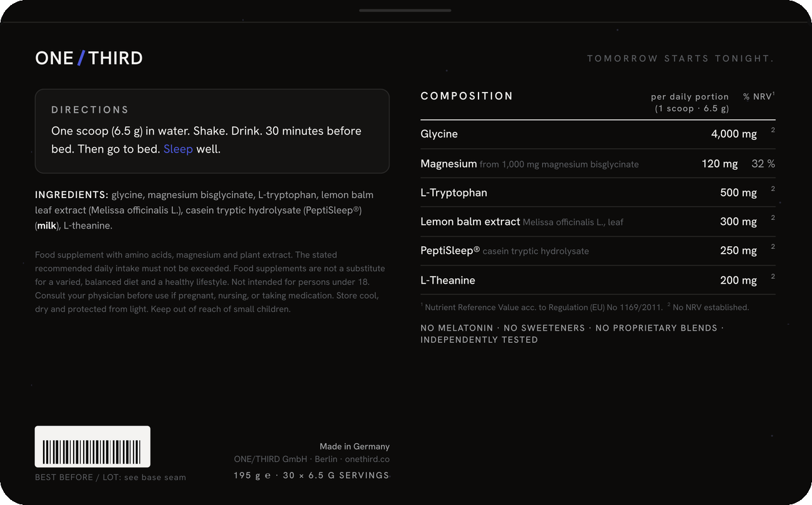Open the onethird.co website address
The width and height of the screenshot is (812, 505).
tap(367, 459)
